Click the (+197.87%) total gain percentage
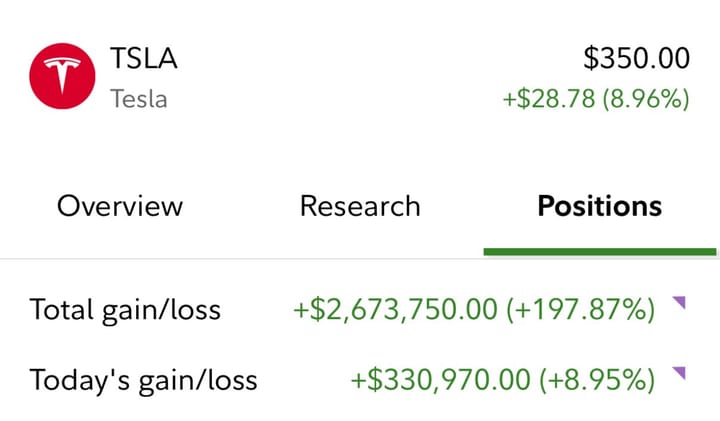This screenshot has width=720, height=421. (580, 310)
